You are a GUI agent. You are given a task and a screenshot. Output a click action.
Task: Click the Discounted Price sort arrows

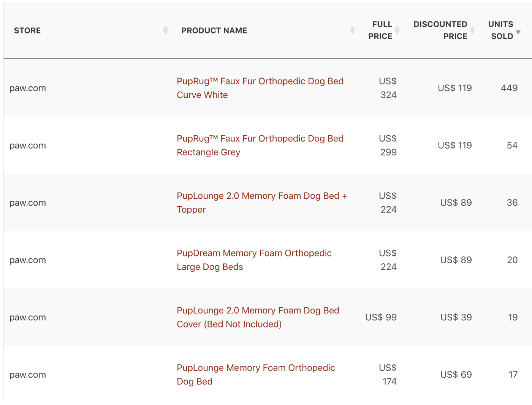(472, 30)
